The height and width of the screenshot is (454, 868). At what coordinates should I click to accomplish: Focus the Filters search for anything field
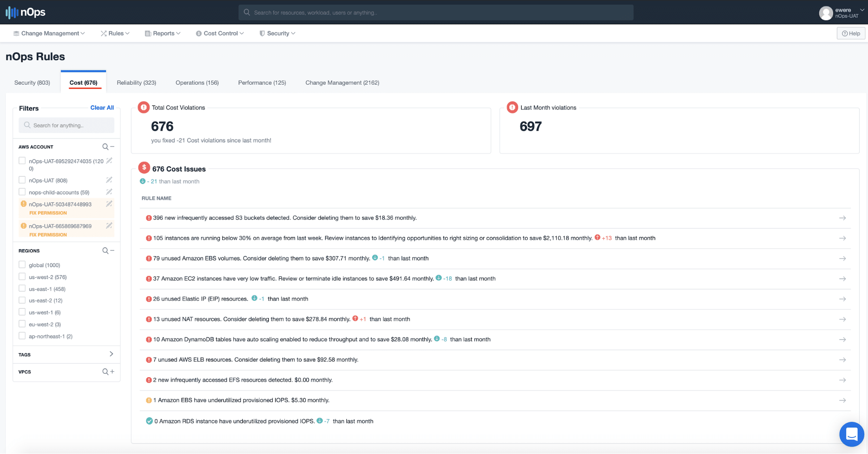[66, 125]
